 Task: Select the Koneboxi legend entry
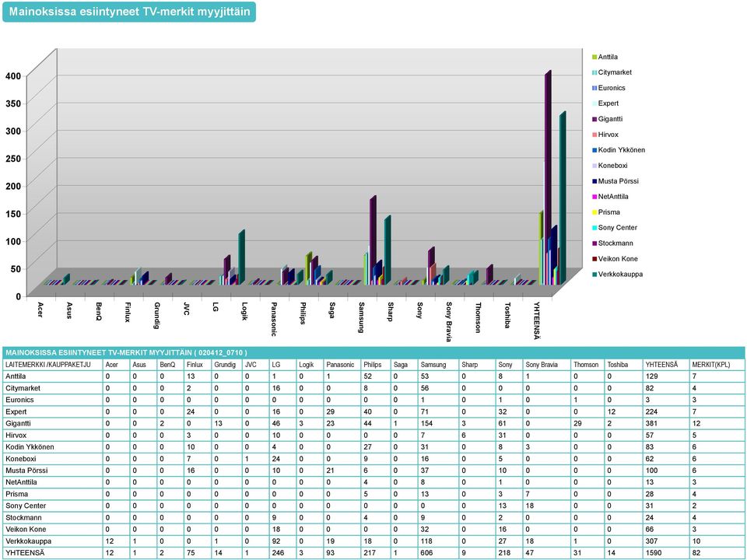point(610,166)
